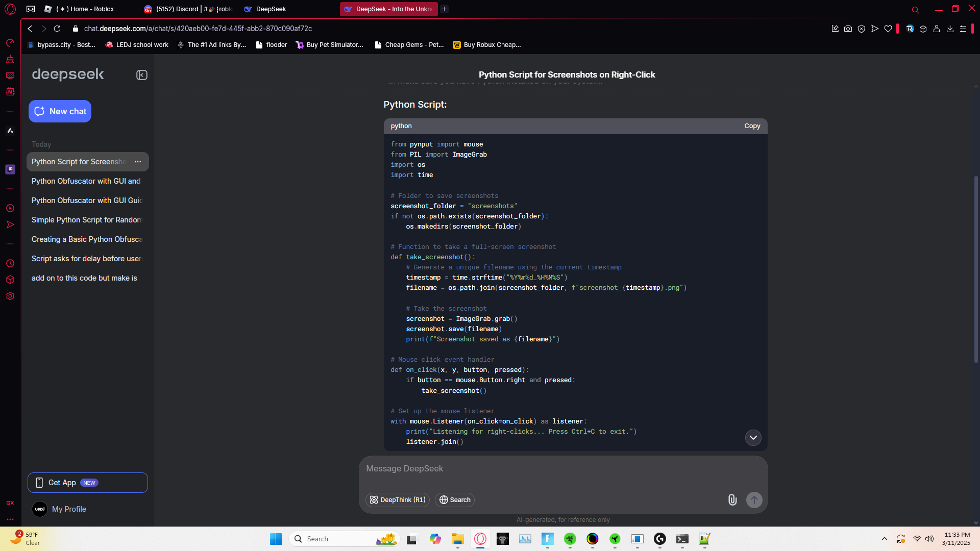This screenshot has width=980, height=551.
Task: Switch to the Discord tab
Action: tap(188, 9)
